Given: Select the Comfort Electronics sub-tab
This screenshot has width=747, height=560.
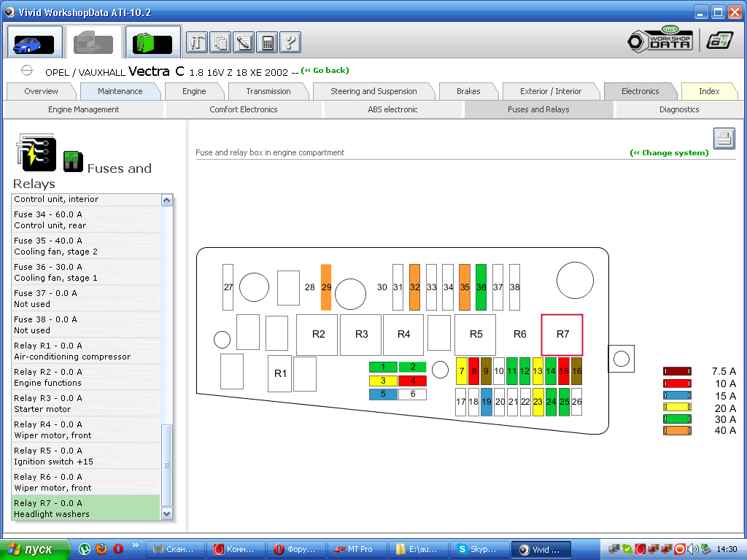Looking at the screenshot, I should point(244,109).
